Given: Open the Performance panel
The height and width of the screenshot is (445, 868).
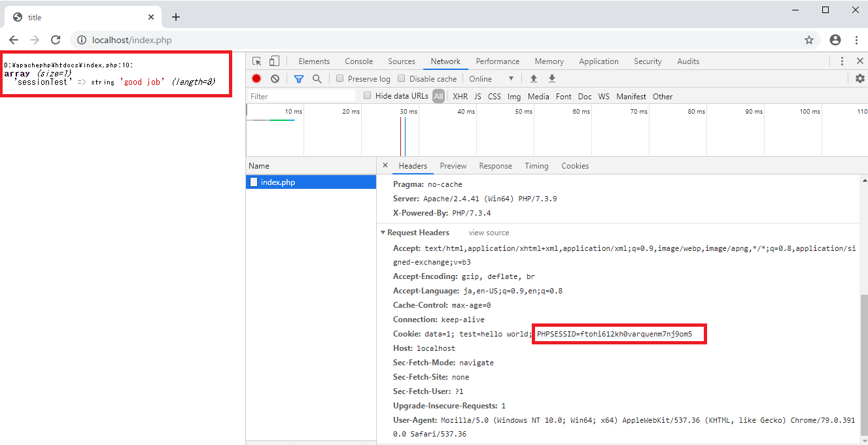Looking at the screenshot, I should point(498,61).
